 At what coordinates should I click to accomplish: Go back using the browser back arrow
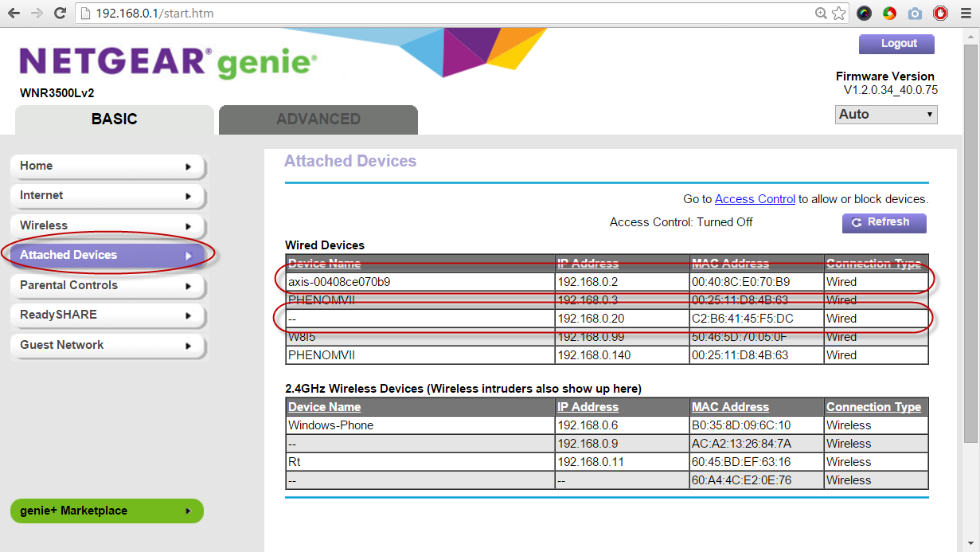pyautogui.click(x=14, y=14)
